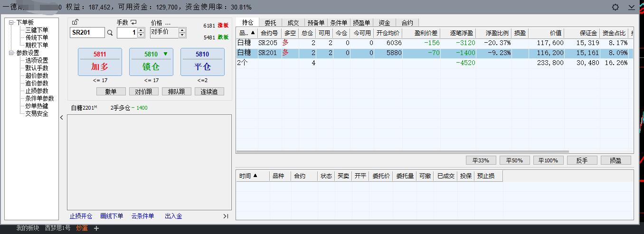Screen dimensions: 644x234
Task: Switch to the 委托 tab
Action: coord(270,22)
